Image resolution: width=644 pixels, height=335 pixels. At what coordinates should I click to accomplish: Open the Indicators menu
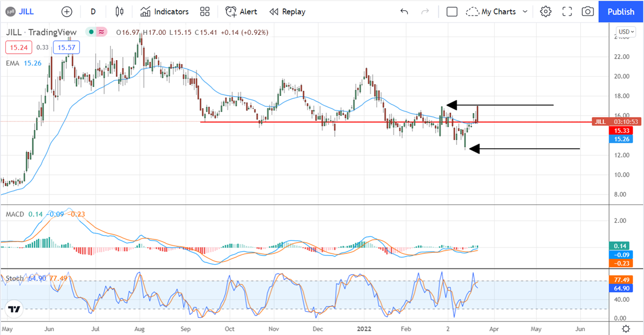point(165,11)
